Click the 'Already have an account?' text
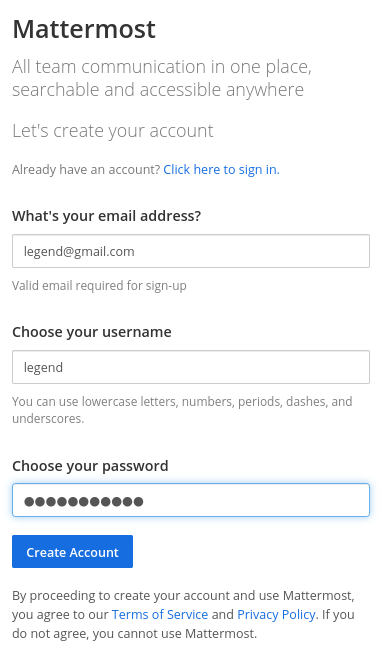Screen dimensions: 391x658 pos(86,170)
